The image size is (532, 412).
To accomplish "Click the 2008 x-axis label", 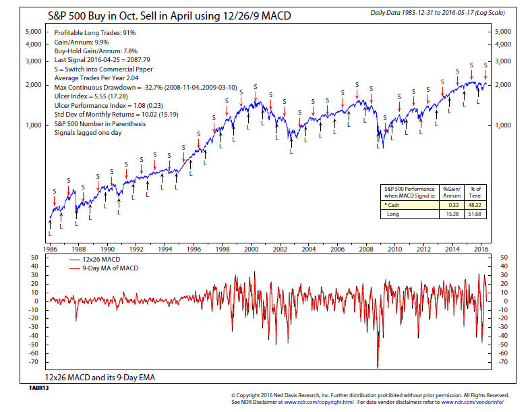I will coord(366,249).
